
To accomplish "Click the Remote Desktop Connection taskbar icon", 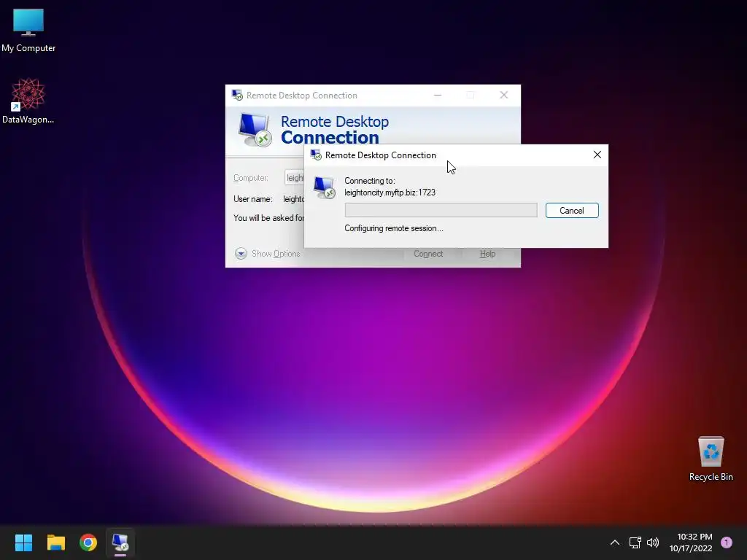I will 120,542.
